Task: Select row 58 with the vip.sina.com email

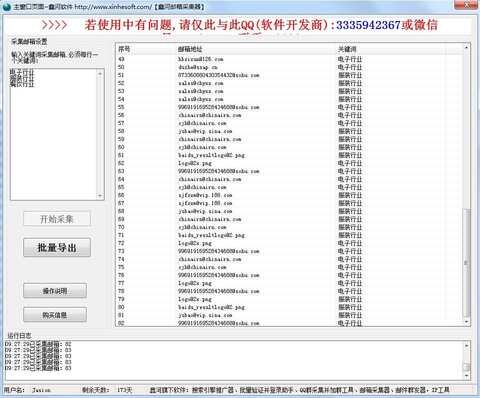Action: (x=289, y=131)
